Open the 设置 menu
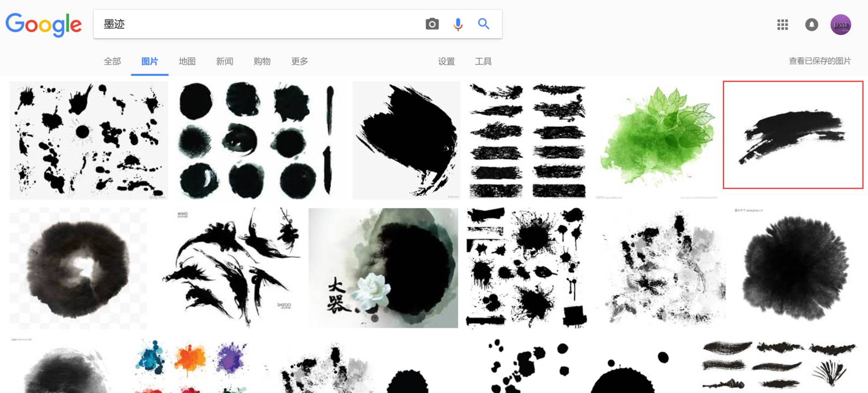868x393 pixels. coord(447,62)
